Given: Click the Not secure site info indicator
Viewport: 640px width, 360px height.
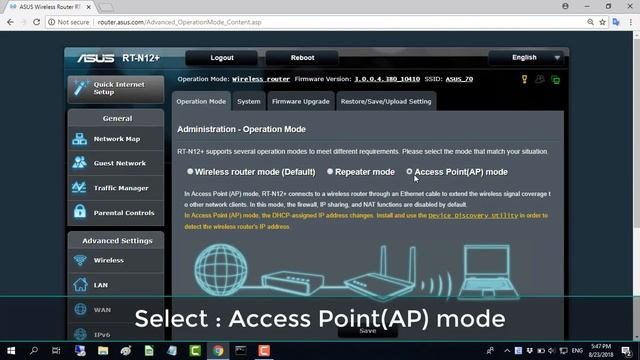Looking at the screenshot, I should [69, 22].
